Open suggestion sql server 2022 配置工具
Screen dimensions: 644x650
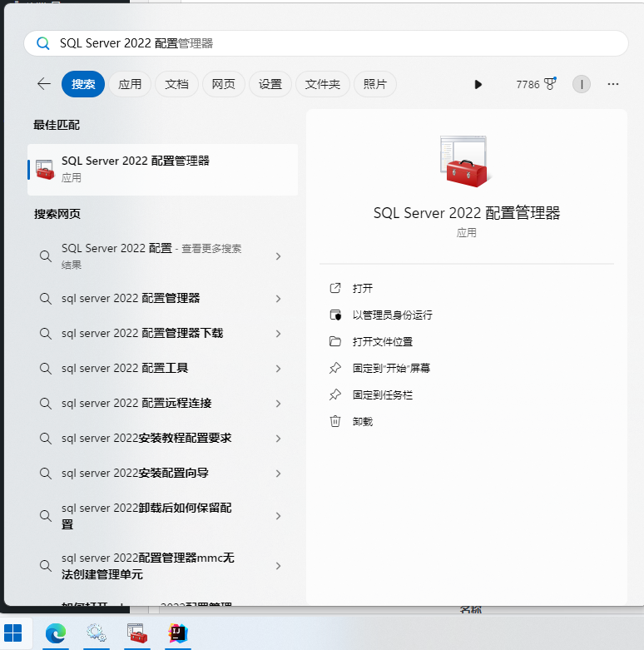[x=162, y=368]
